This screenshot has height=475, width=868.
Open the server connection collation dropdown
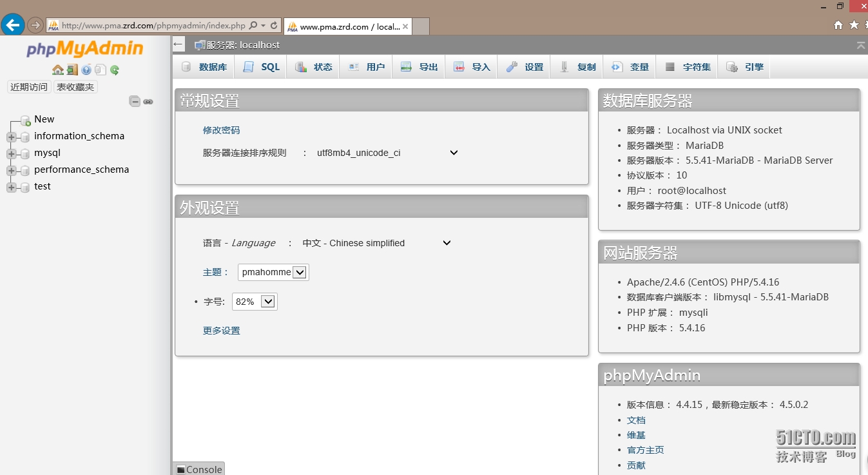387,153
